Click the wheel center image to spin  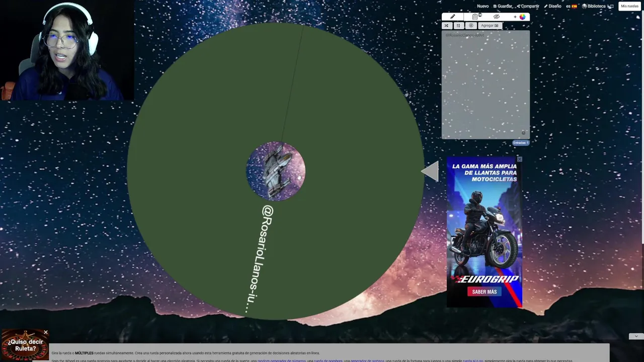275,171
